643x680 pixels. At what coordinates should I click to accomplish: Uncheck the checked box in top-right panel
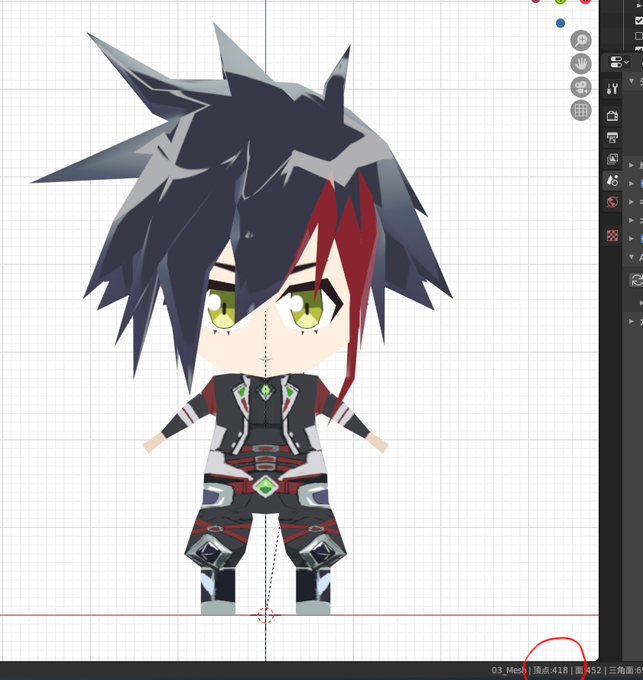tap(639, 20)
